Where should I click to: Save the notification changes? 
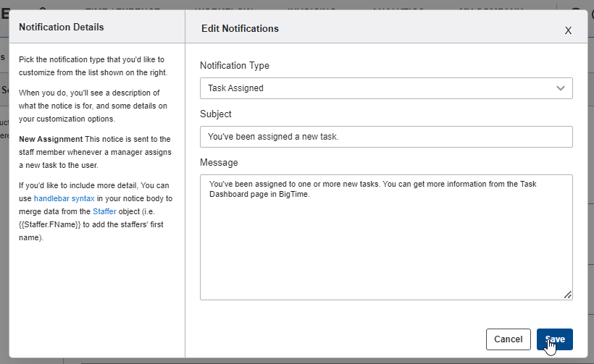pos(555,339)
